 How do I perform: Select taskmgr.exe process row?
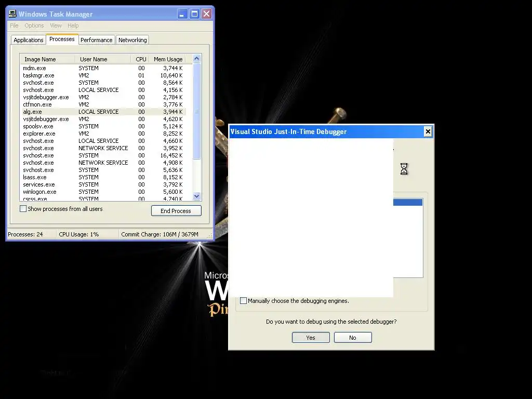point(103,75)
